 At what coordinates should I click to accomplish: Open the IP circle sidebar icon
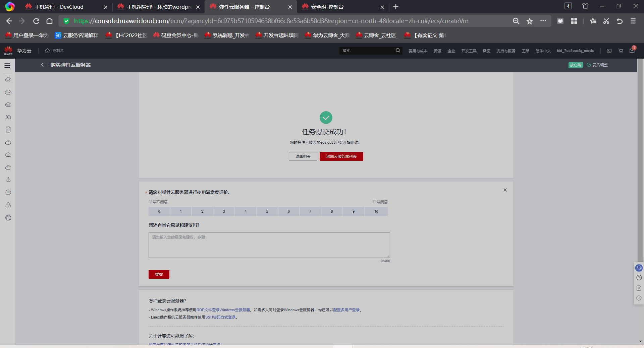click(8, 192)
